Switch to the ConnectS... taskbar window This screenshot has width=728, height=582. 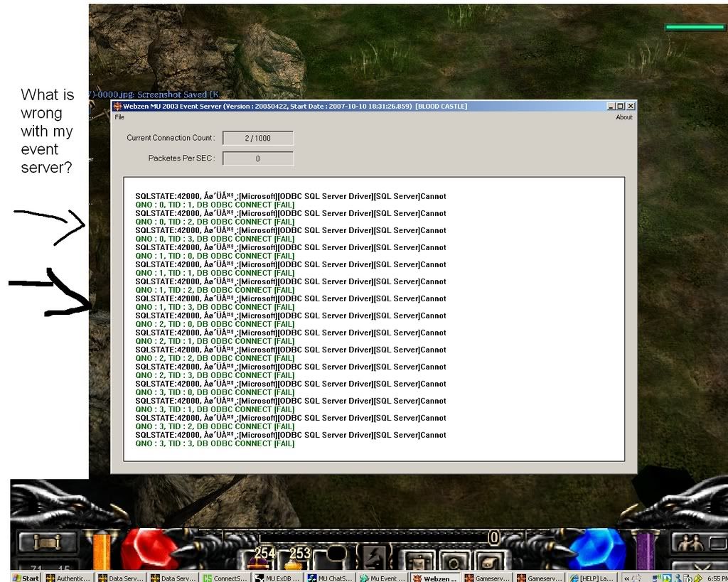tap(226, 578)
